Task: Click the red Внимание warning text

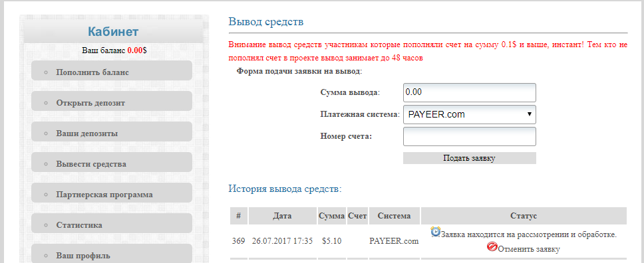Action: click(428, 51)
